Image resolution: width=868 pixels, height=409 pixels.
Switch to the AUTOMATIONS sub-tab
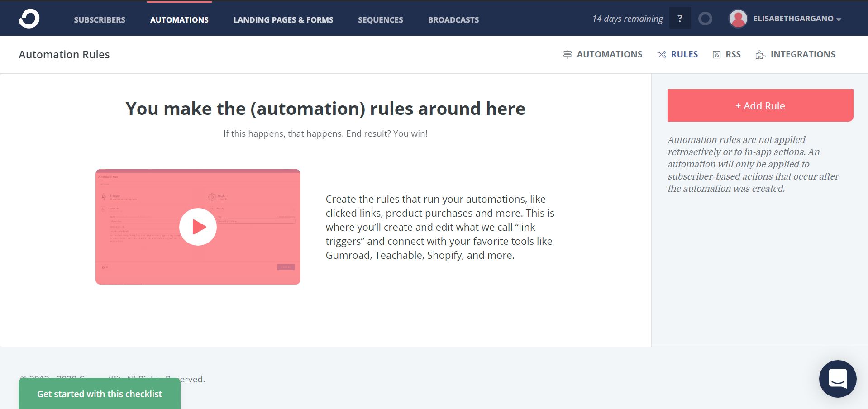[603, 55]
